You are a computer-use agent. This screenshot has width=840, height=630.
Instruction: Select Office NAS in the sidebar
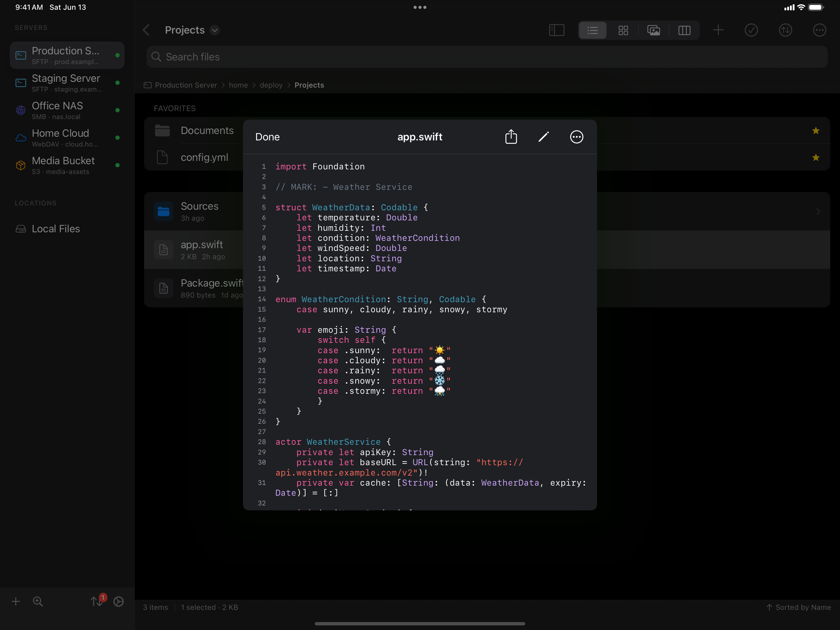click(67, 110)
